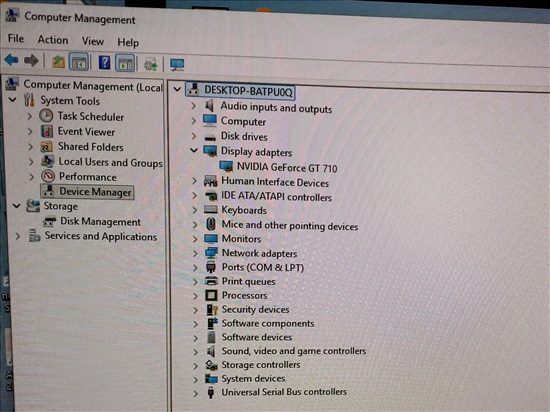
Task: Click the Universal Serial Bus controllers icon
Action: (x=210, y=392)
